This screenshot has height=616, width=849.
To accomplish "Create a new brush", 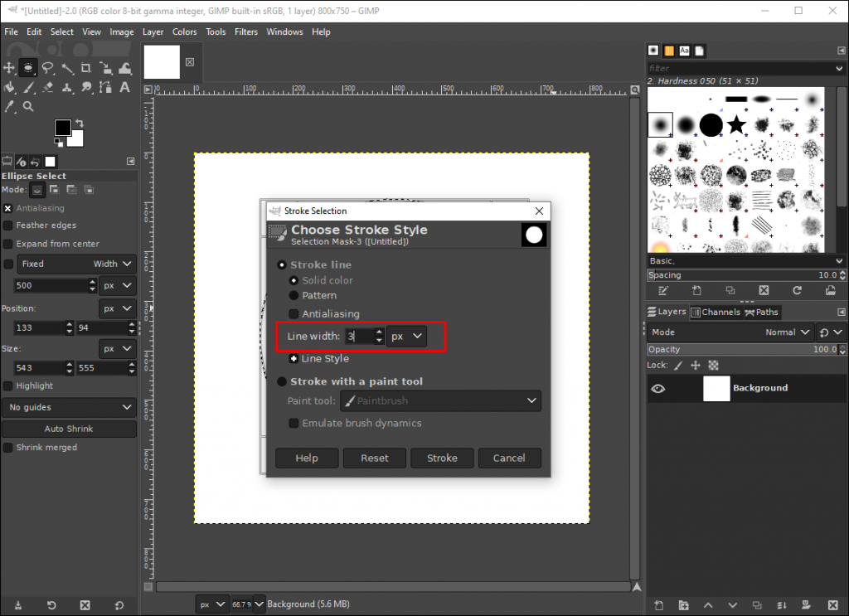I will tap(696, 290).
